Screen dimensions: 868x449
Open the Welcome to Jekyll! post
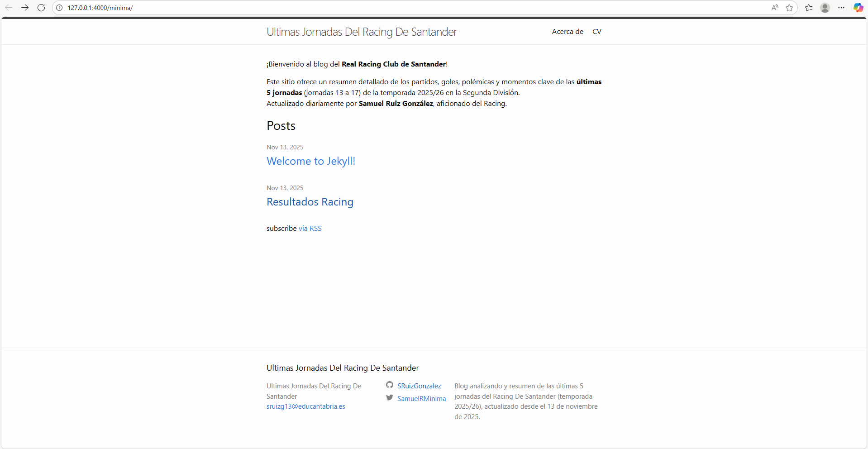[311, 161]
